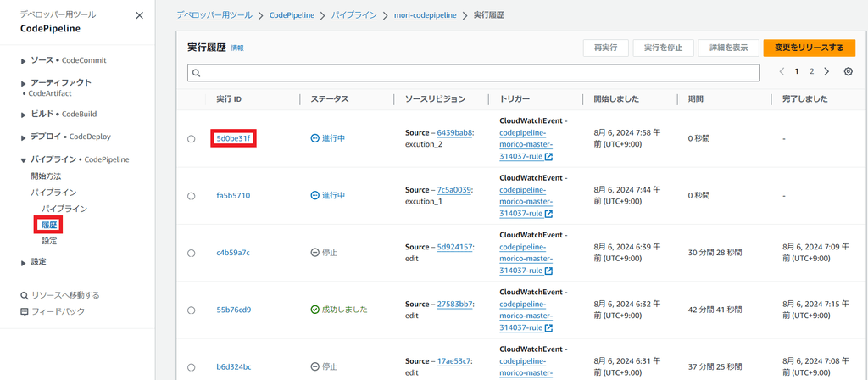Go to page 2 of execution history
Viewport: 868px width, 380px height.
tap(811, 71)
